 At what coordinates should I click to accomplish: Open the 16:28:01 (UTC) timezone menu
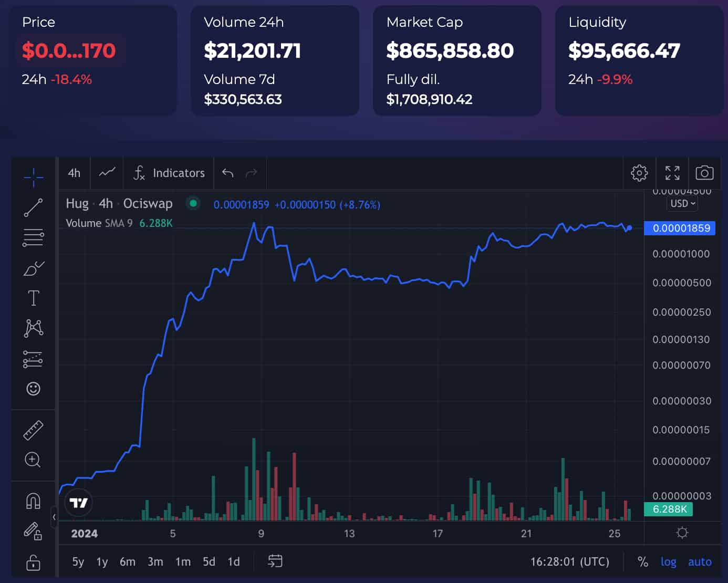point(570,561)
